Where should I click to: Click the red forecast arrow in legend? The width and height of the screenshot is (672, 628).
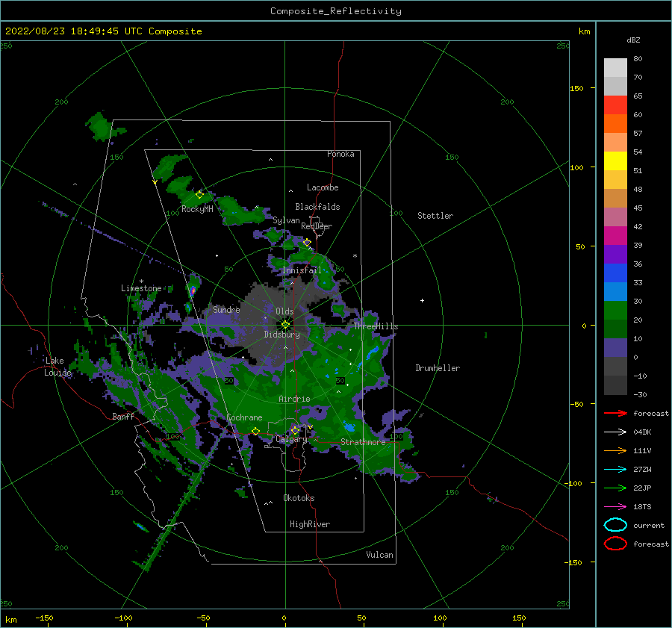615,413
